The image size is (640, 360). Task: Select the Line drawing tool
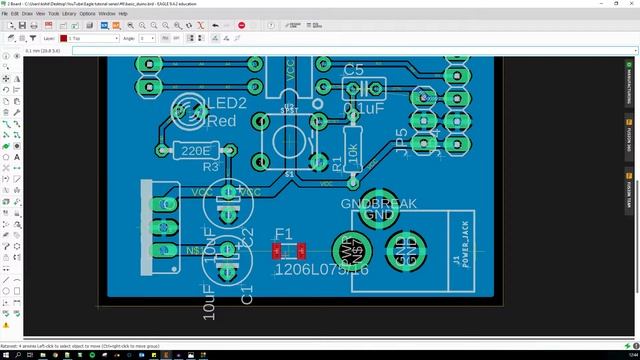point(6,280)
